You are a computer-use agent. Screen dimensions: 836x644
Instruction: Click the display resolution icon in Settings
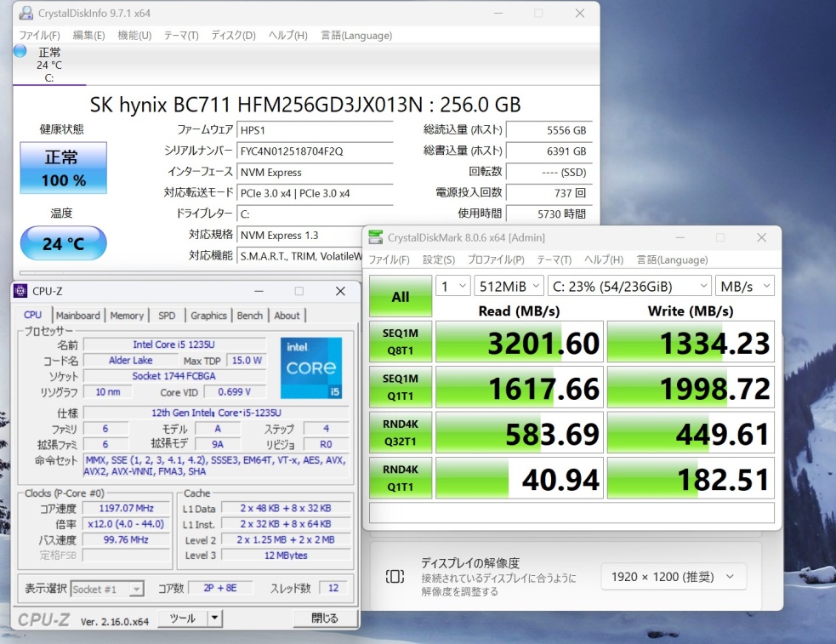click(x=395, y=577)
